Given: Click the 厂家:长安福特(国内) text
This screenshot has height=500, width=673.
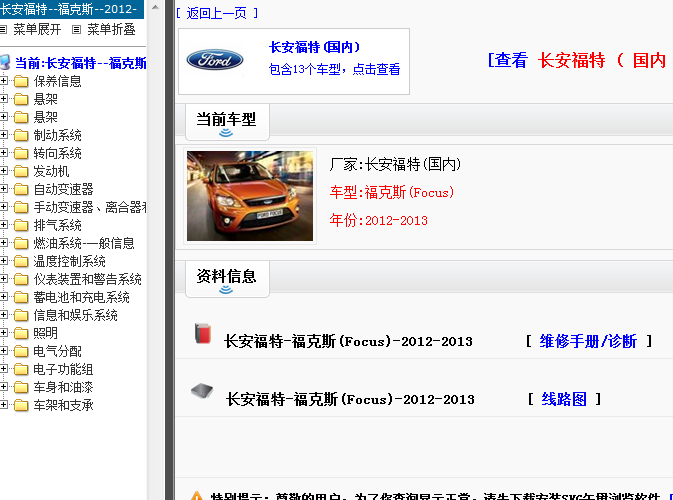Looking at the screenshot, I should (x=395, y=164).
